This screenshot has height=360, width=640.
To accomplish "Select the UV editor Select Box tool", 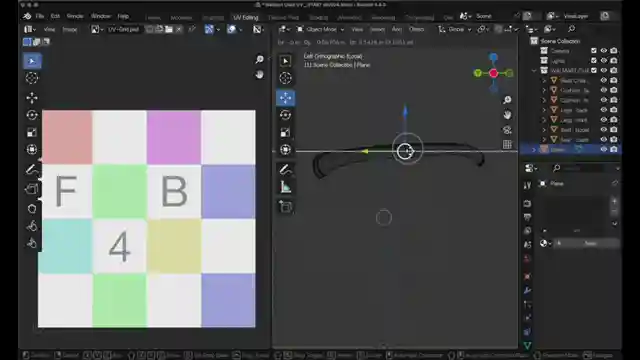I will click(32, 61).
